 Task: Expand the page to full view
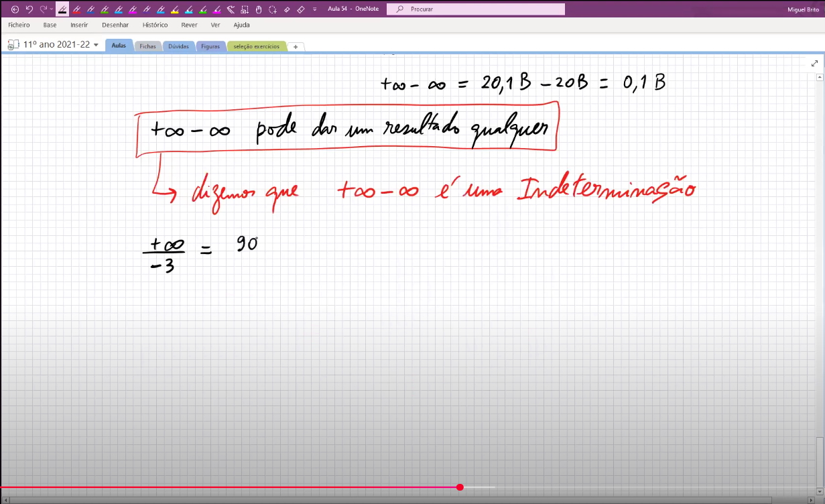(814, 64)
